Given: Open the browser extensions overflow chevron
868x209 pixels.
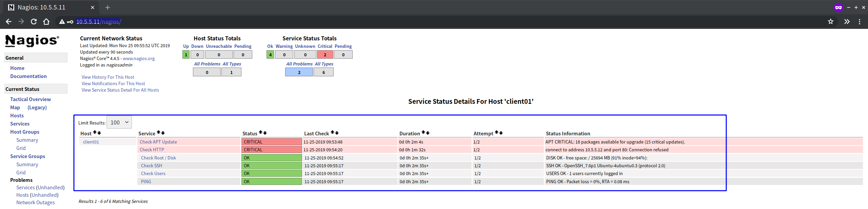Looking at the screenshot, I should (x=847, y=21).
